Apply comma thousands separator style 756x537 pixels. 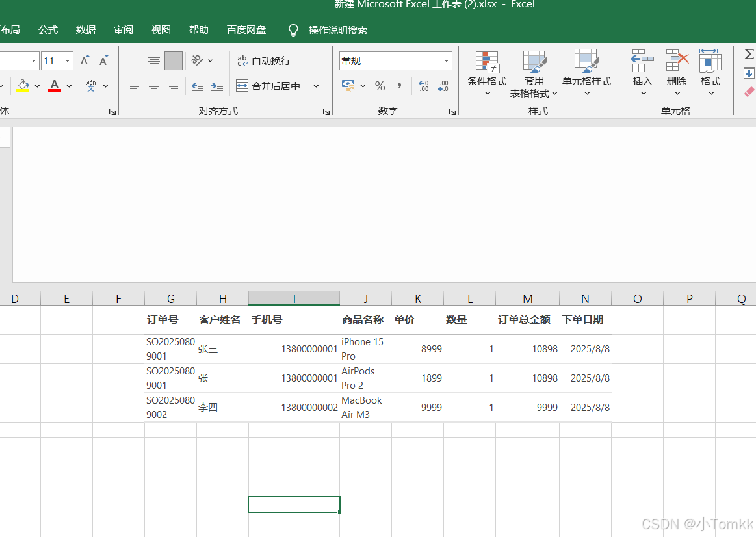coord(399,86)
